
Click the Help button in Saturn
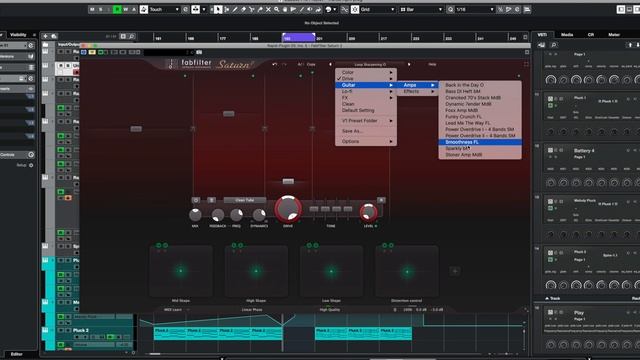pyautogui.click(x=432, y=64)
